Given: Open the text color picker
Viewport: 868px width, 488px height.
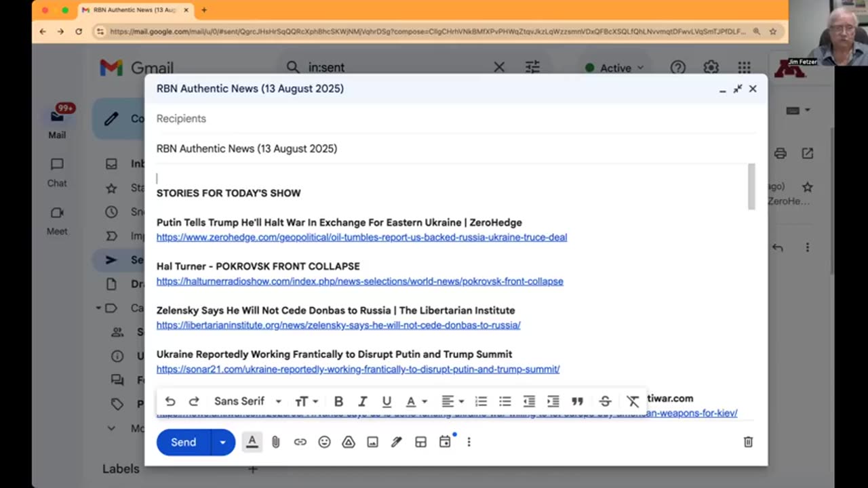Looking at the screenshot, I should coord(416,401).
